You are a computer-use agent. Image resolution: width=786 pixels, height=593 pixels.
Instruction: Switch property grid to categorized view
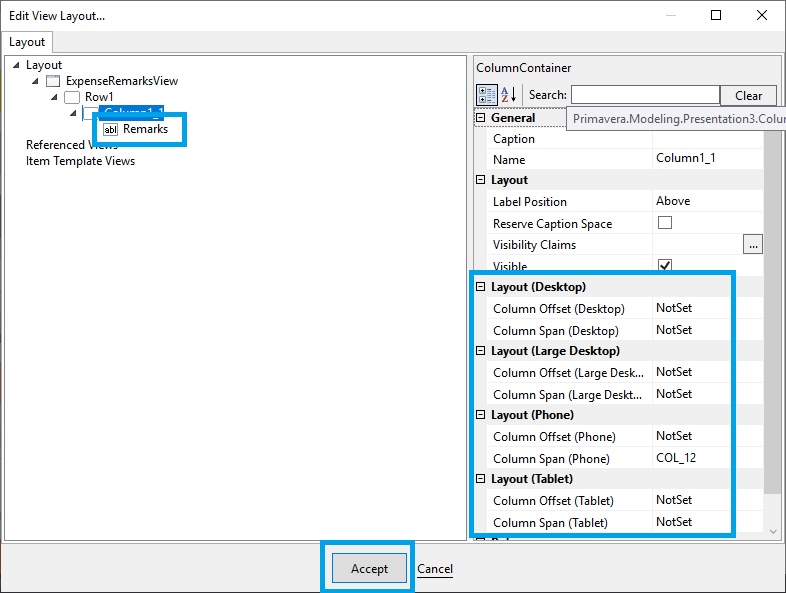(487, 95)
